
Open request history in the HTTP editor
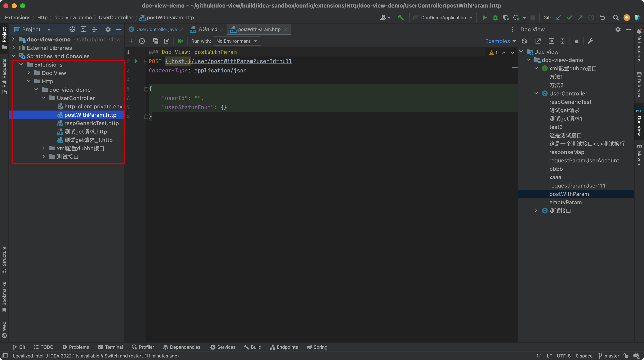(142, 41)
